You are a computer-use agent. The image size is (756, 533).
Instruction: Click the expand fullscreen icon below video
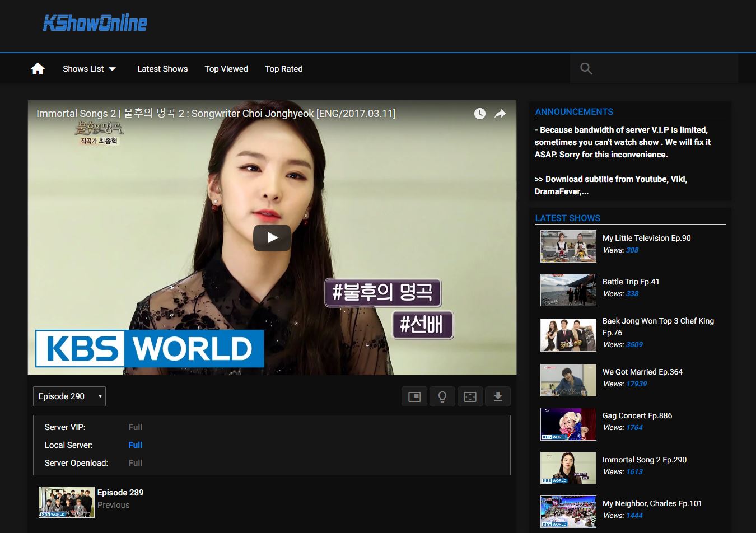click(x=470, y=397)
